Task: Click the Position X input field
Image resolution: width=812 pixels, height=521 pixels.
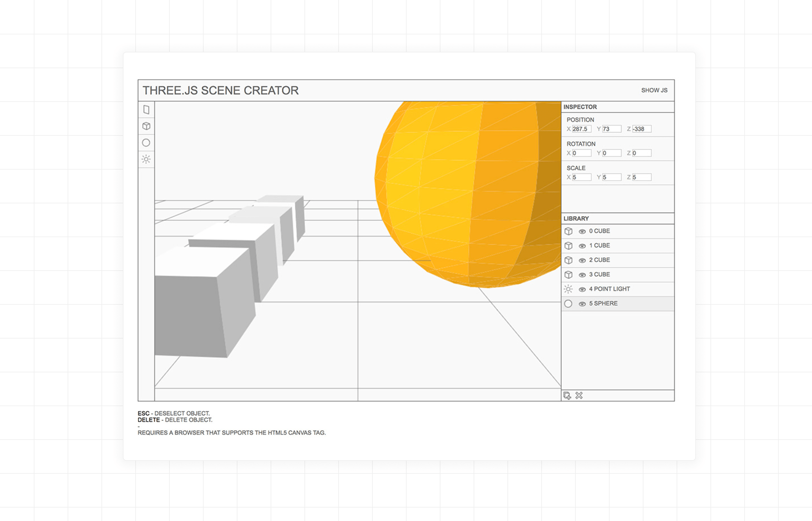Action: click(581, 128)
